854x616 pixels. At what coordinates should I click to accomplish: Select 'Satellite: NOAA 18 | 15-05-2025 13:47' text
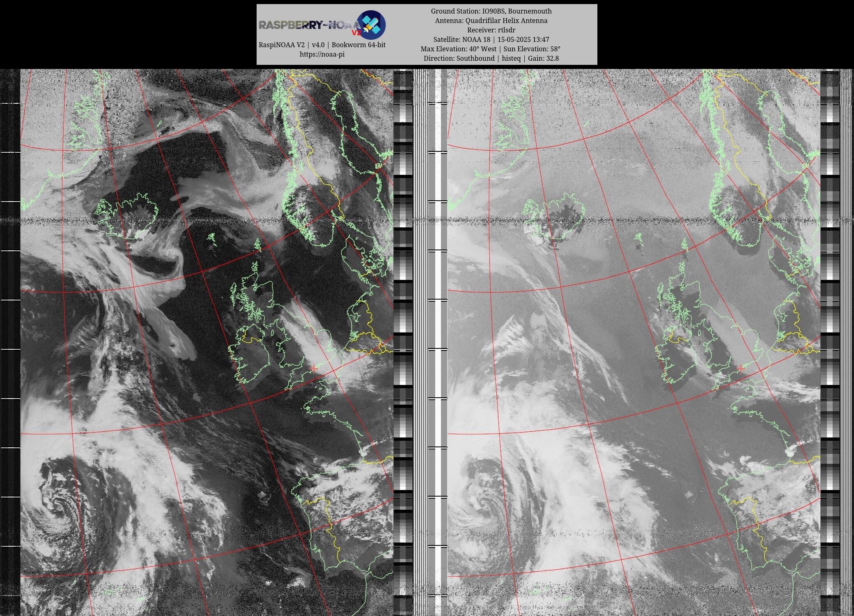(x=491, y=39)
